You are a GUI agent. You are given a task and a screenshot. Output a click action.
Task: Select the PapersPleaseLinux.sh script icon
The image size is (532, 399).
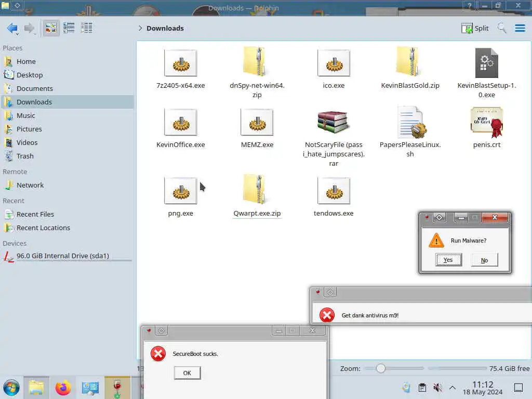tap(411, 122)
